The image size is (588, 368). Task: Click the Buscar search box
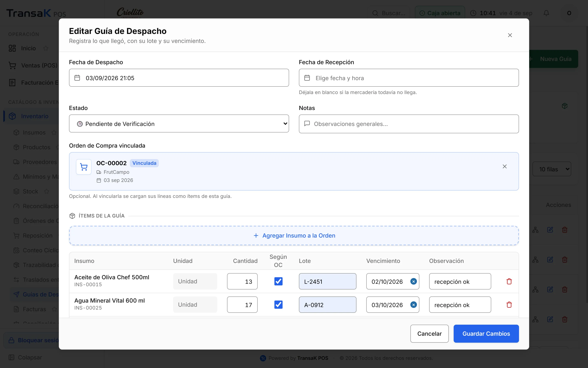(389, 13)
